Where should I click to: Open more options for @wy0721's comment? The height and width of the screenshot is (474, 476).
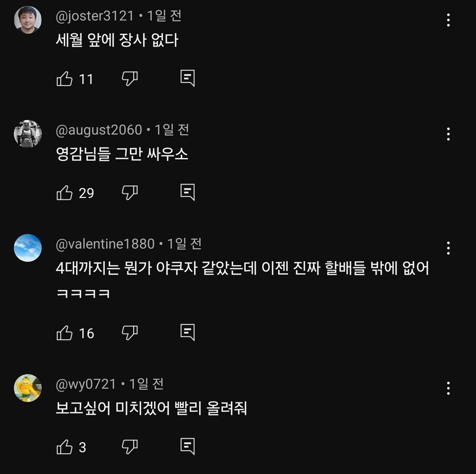(448, 388)
